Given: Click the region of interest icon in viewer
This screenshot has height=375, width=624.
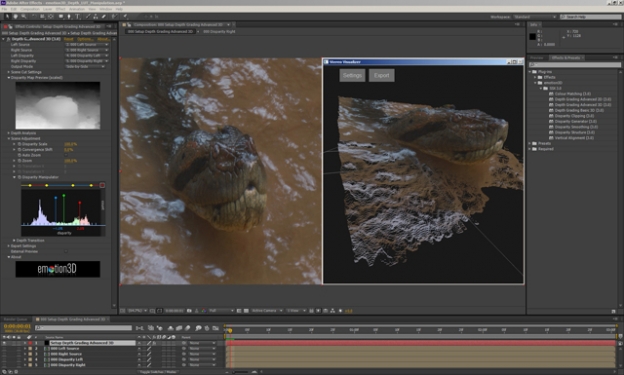Looking at the screenshot, I should click(239, 311).
